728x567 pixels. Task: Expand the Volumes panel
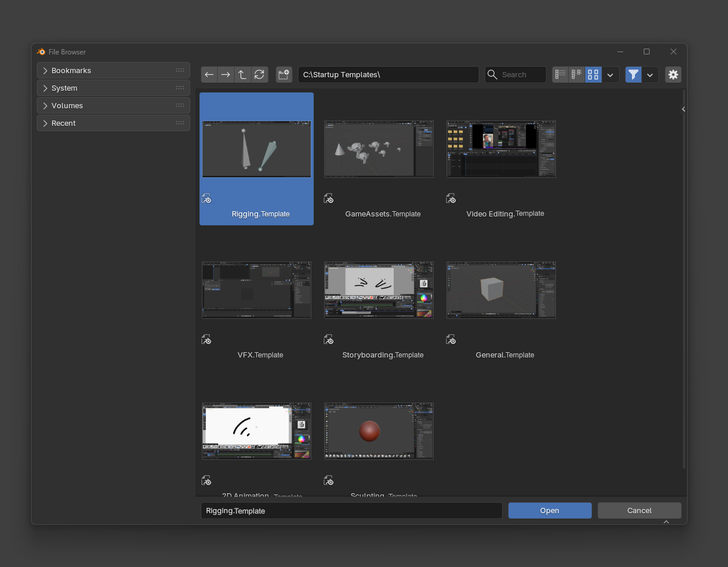pos(114,105)
